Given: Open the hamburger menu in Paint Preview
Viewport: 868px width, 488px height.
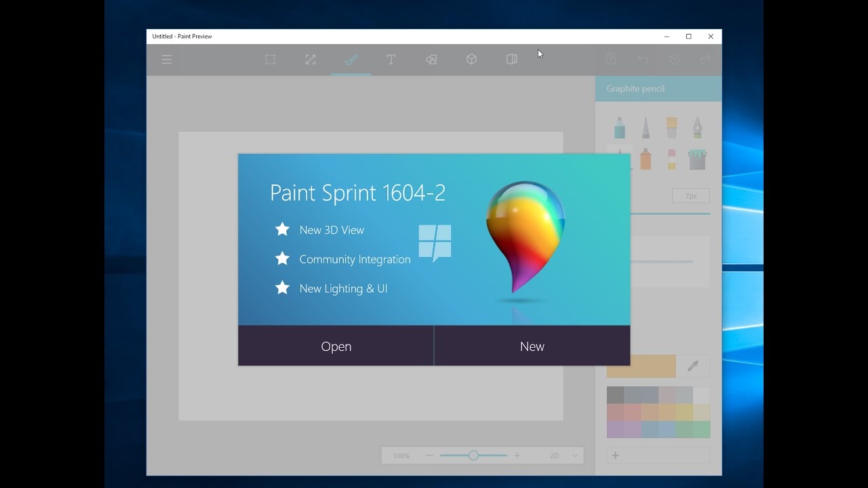Looking at the screenshot, I should (x=167, y=60).
